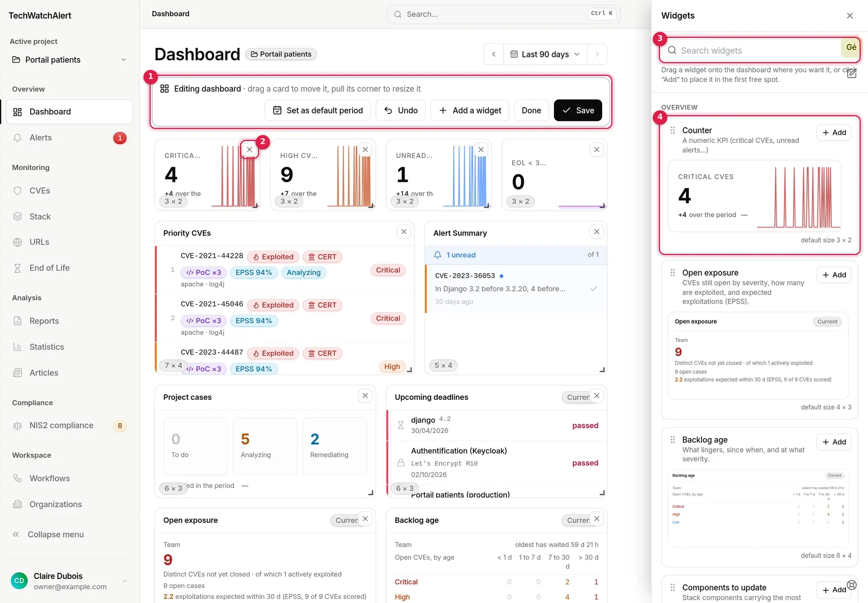Remove the Unread alerts counter card

[x=481, y=149]
